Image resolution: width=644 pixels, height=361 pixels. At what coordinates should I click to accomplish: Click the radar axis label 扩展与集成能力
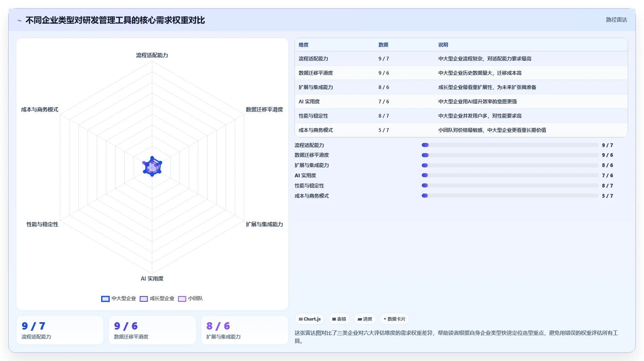pyautogui.click(x=264, y=224)
